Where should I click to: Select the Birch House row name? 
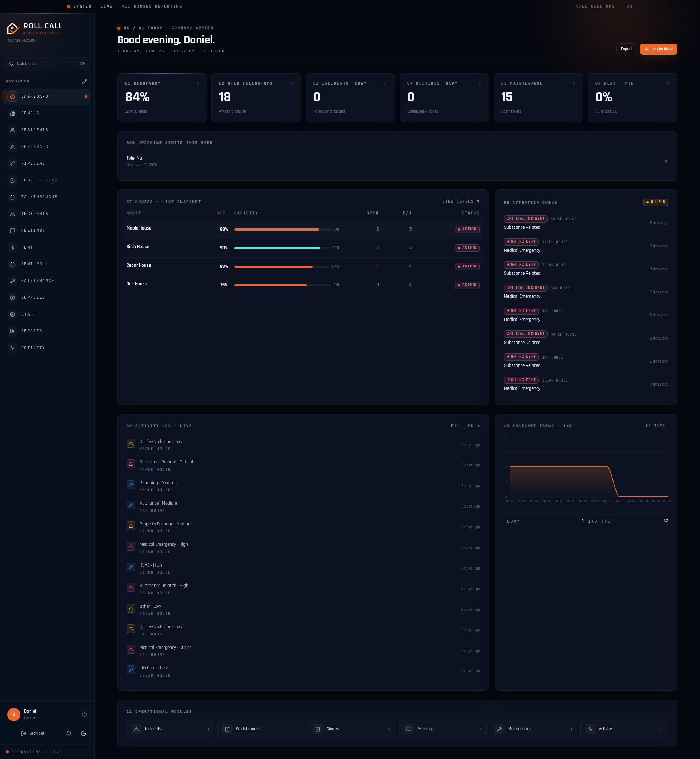138,247
